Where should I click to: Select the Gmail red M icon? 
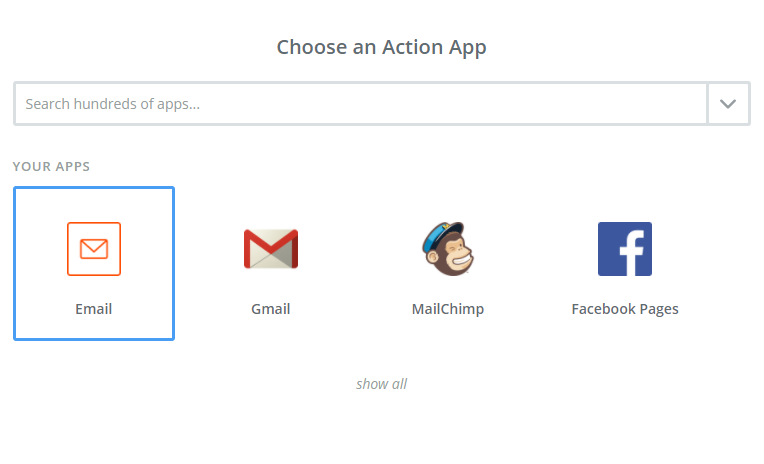click(x=271, y=249)
